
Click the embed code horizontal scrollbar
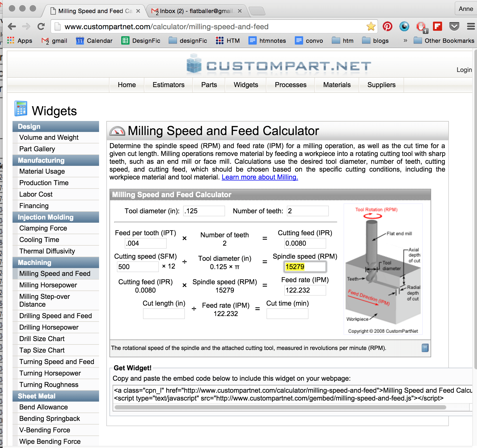pyautogui.click(x=280, y=407)
